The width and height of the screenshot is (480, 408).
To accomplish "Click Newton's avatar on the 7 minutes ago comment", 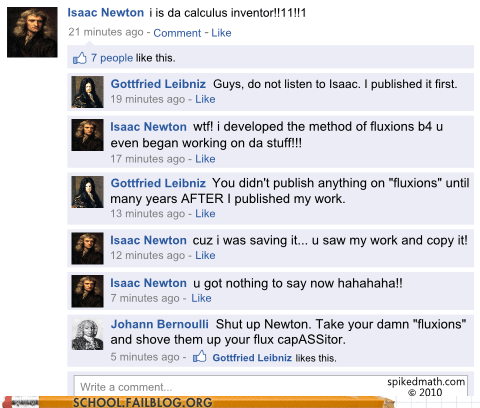I will point(88,291).
